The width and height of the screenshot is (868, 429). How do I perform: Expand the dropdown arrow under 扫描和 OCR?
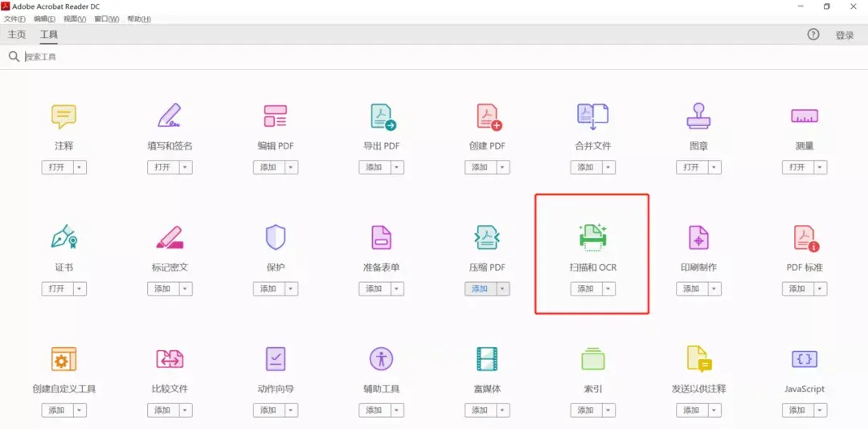tap(609, 288)
